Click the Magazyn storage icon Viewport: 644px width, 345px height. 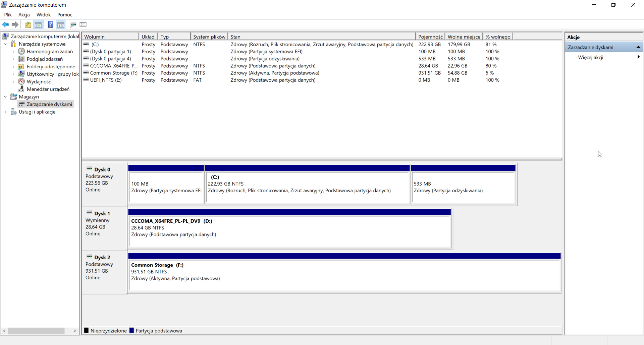(13, 96)
